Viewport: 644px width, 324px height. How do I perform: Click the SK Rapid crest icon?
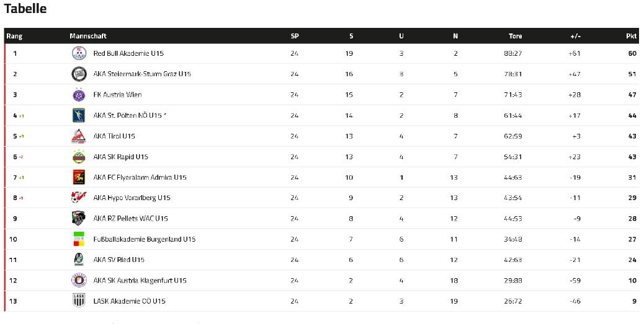coord(79,157)
